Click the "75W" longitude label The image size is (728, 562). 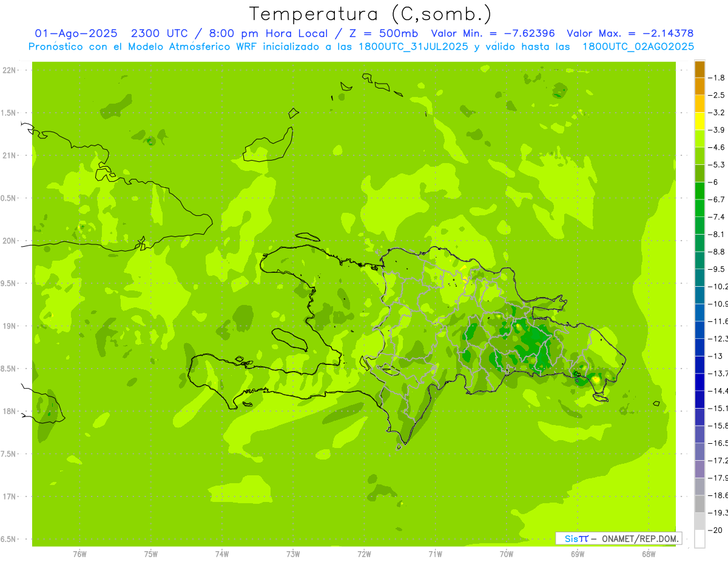pos(151,554)
